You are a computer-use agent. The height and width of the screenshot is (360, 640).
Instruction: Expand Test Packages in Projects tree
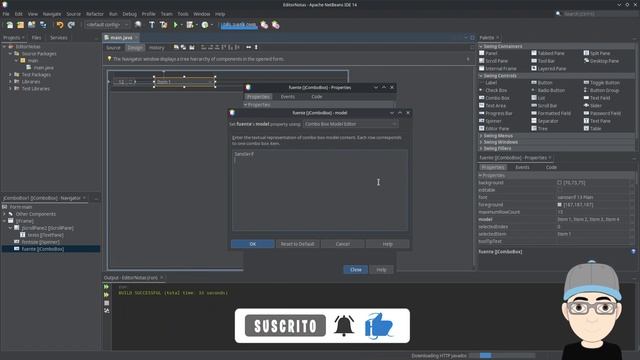tap(10, 75)
